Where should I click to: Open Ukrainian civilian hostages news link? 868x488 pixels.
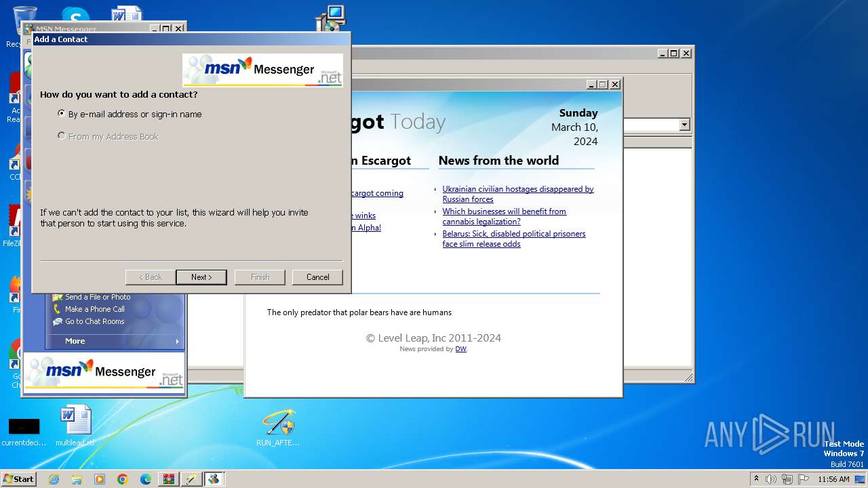pyautogui.click(x=518, y=194)
